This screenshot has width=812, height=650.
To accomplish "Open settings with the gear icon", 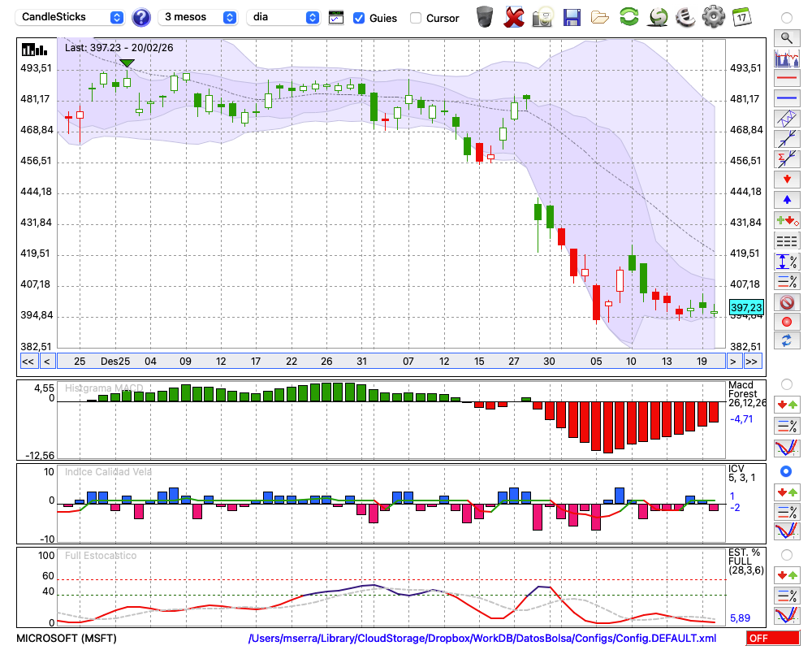I will (713, 16).
